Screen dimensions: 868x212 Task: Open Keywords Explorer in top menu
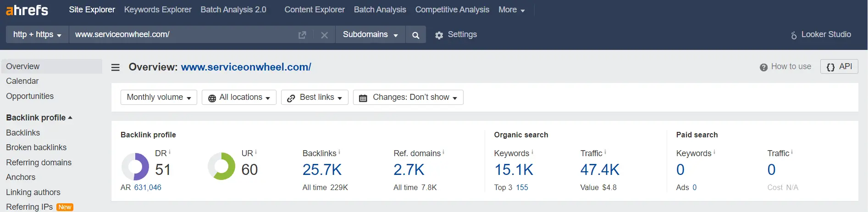point(158,10)
